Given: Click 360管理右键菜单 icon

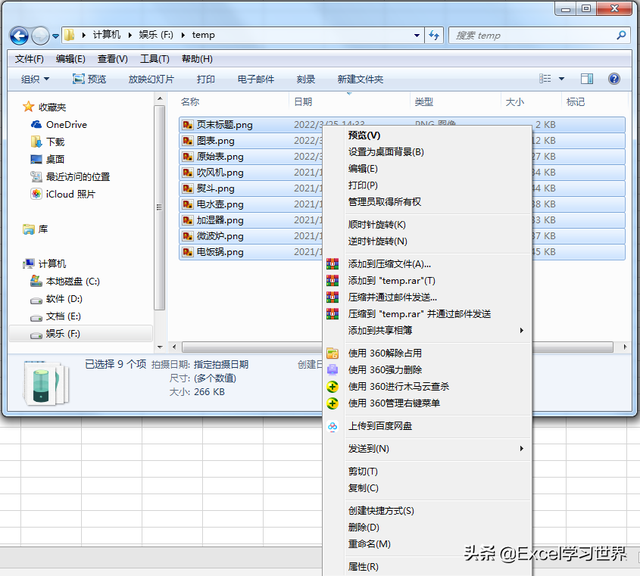Looking at the screenshot, I should (x=332, y=403).
